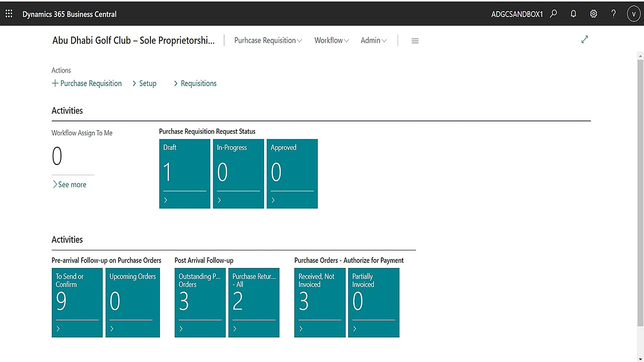This screenshot has width=644, height=362.
Task: Open the company name Abu Dhabi Golf Club
Action: (134, 40)
